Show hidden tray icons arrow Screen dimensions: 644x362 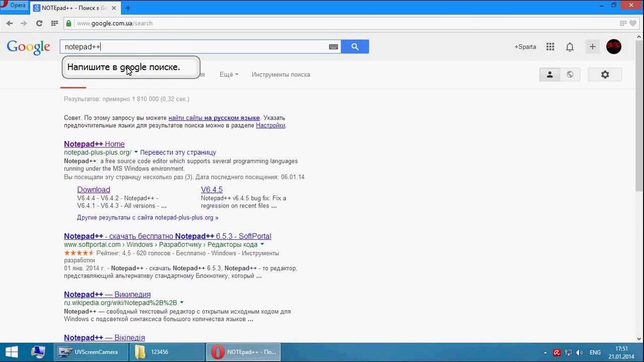click(545, 352)
